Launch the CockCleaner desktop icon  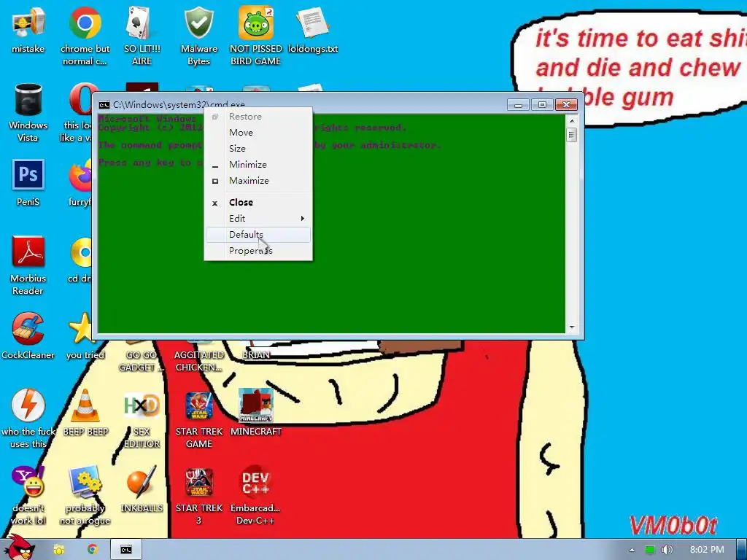(x=28, y=336)
